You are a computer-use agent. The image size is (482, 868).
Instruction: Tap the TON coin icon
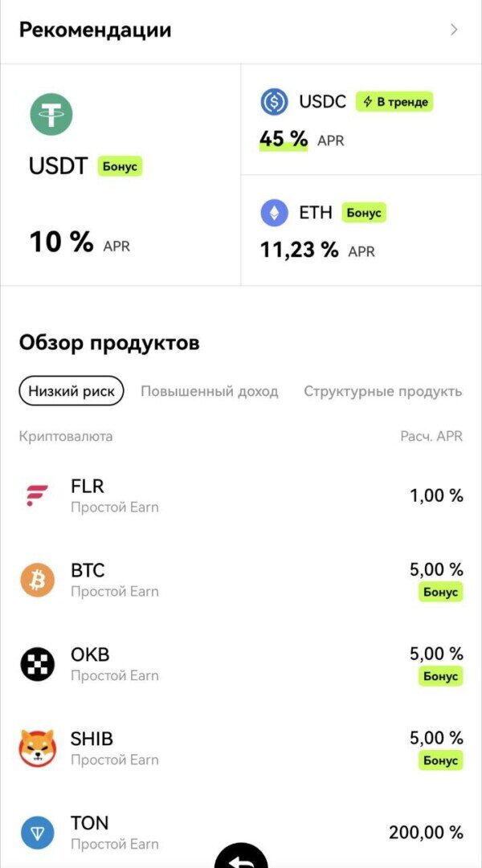[x=37, y=833]
